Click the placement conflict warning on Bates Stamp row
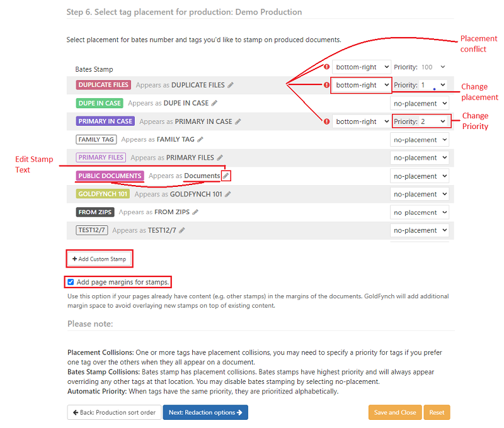This screenshot has width=504, height=428. [x=326, y=67]
